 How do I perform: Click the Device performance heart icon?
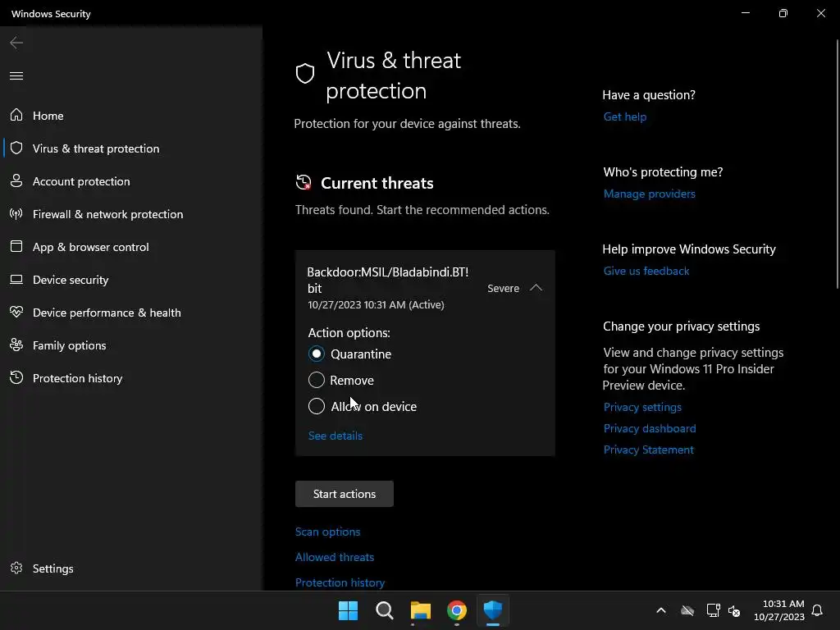pyautogui.click(x=16, y=312)
